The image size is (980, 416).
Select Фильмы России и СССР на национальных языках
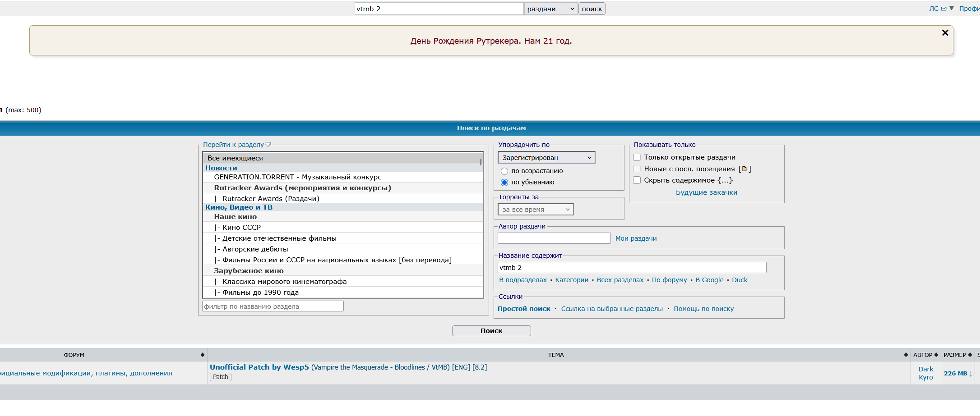[343, 260]
